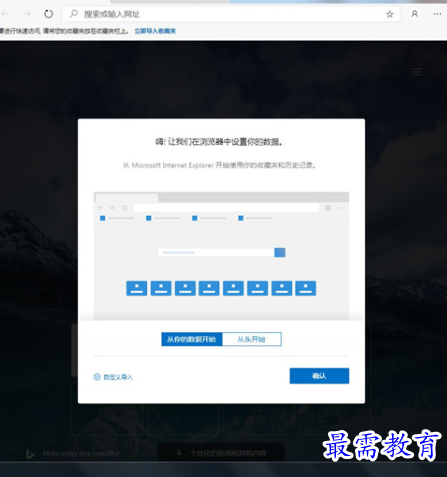Click the gear icon beside 自定义导入
This screenshot has width=447, height=477.
tap(97, 377)
